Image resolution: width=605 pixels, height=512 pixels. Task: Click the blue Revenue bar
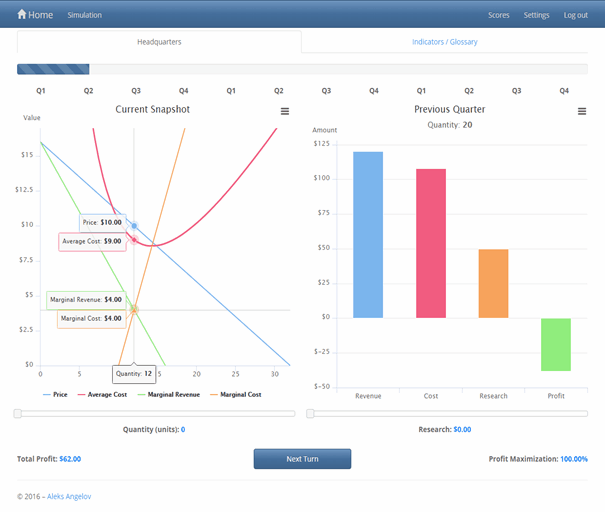click(x=368, y=235)
